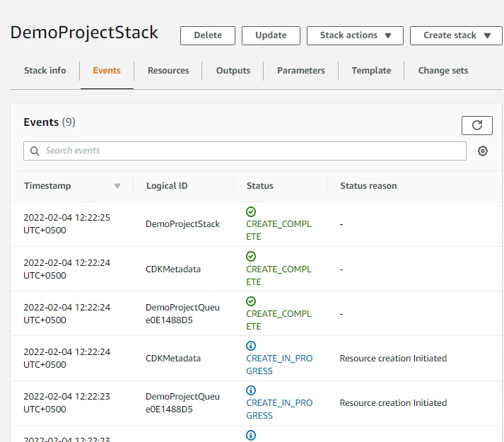This screenshot has height=442, width=504.
Task: Sort events by Timestamp arrow
Action: tap(117, 186)
